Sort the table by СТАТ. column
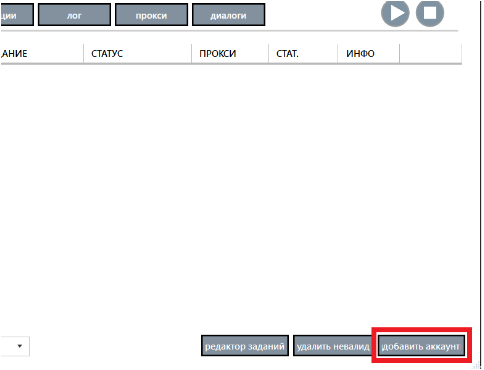 click(x=303, y=53)
